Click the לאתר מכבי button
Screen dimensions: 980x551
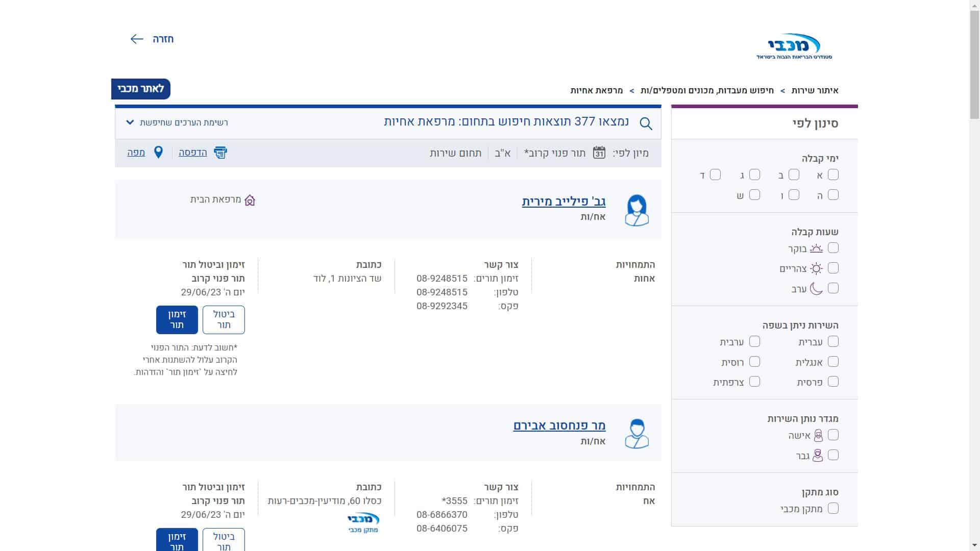pos(141,89)
